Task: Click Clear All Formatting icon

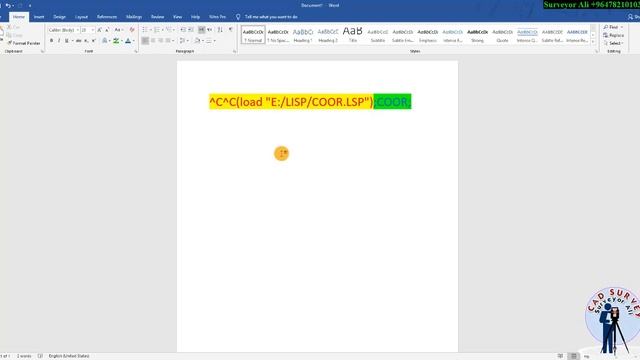Action: pos(131,30)
